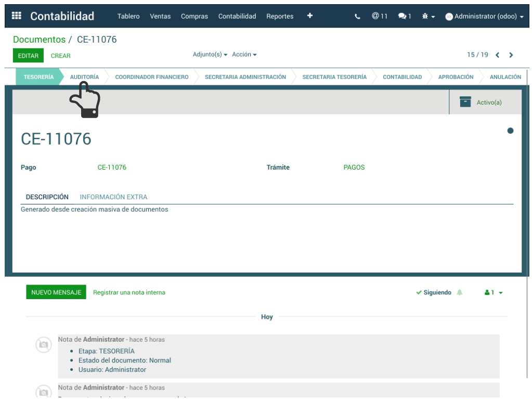Go to previous record arrow

click(x=498, y=55)
